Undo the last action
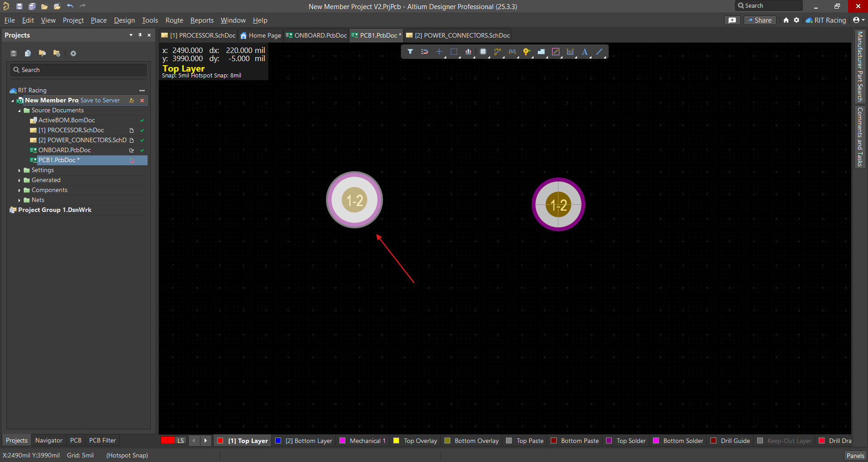This screenshot has height=462, width=868. tap(70, 6)
